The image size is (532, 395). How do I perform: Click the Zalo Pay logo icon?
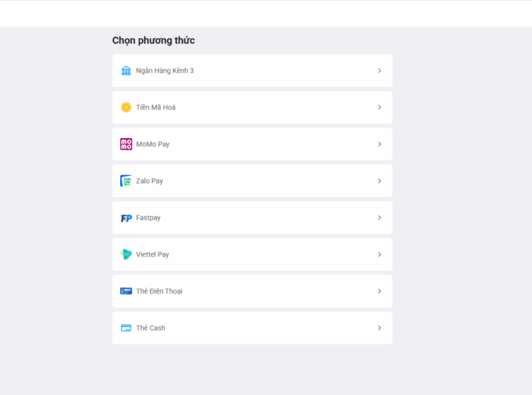click(x=126, y=181)
